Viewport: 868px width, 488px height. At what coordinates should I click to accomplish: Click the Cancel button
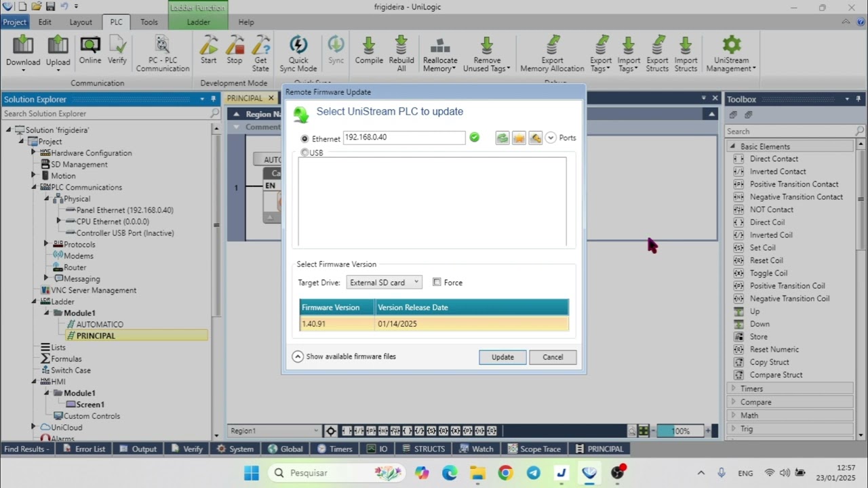click(553, 357)
